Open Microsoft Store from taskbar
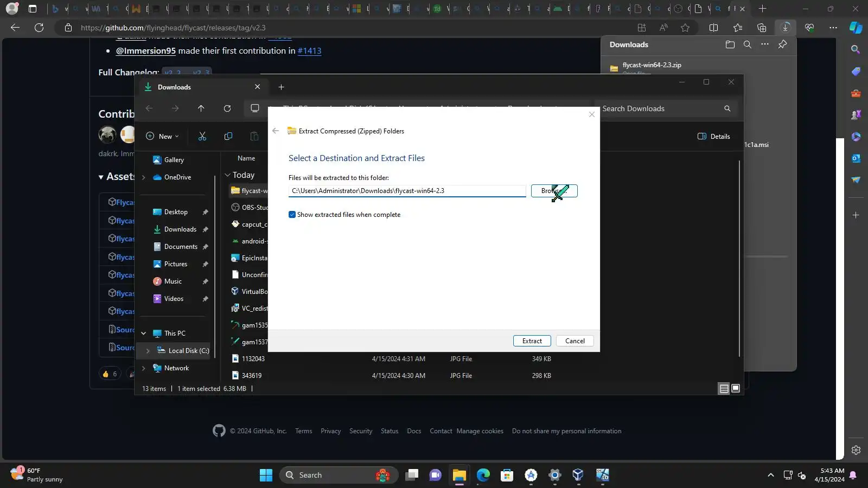The height and width of the screenshot is (488, 868). (507, 475)
